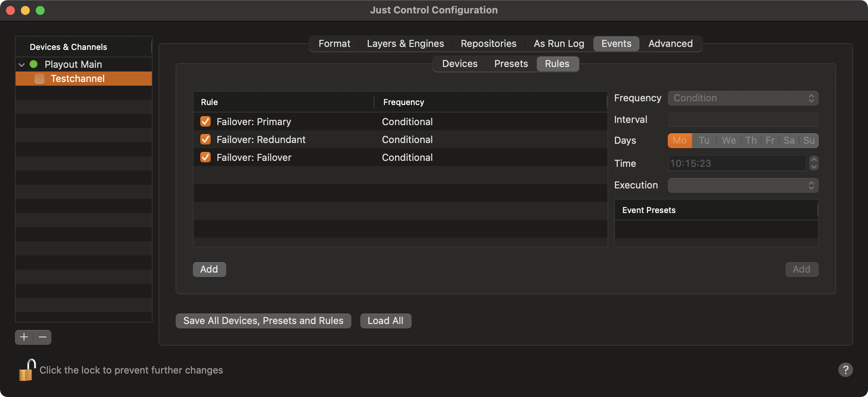
Task: Increment Time with the stepper arrows
Action: (x=814, y=159)
